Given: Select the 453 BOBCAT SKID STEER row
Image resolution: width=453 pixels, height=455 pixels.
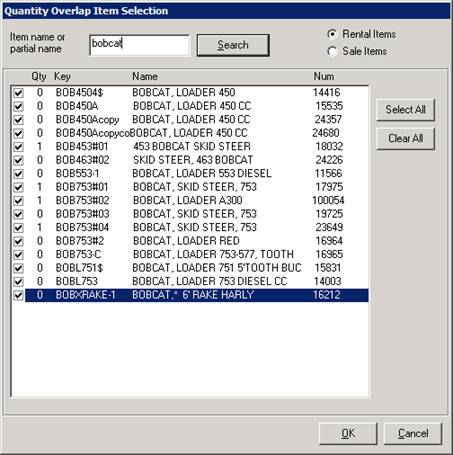Looking at the screenshot, I should (x=197, y=146).
